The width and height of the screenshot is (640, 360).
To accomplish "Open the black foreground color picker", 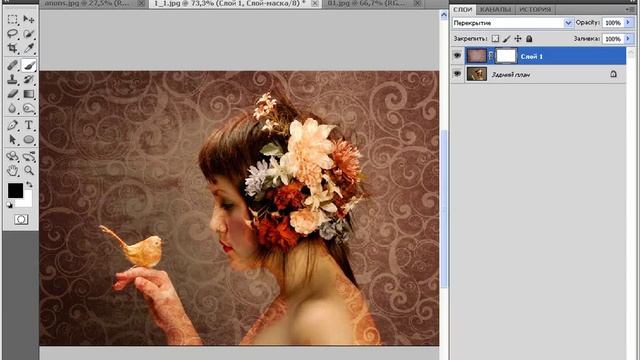I will pos(15,191).
